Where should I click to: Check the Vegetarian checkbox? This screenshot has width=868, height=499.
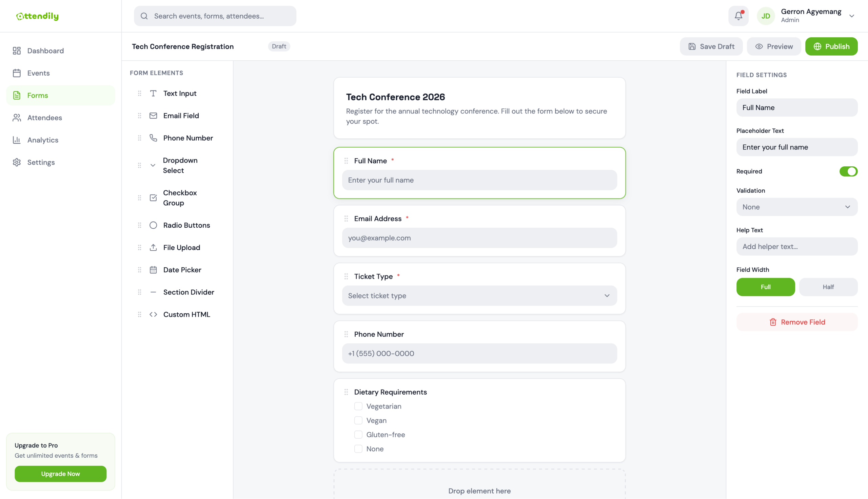[x=358, y=406]
